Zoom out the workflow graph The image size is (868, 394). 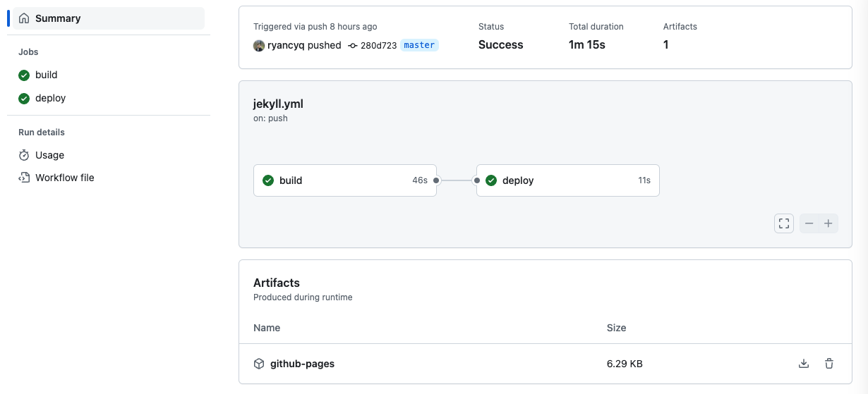[809, 223]
